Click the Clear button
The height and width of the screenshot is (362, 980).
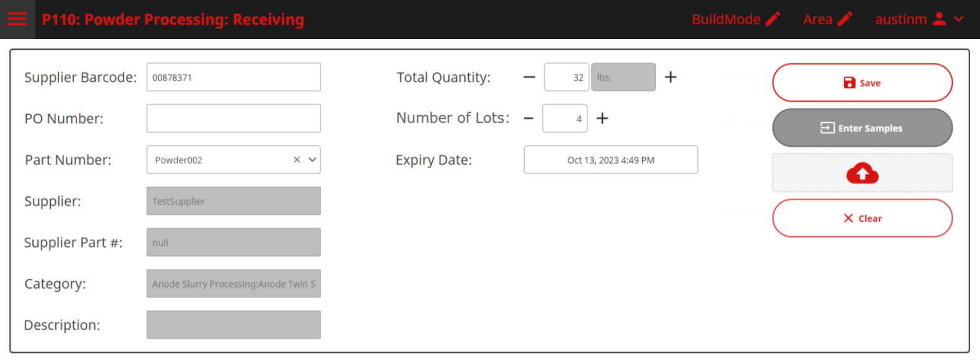tap(862, 218)
